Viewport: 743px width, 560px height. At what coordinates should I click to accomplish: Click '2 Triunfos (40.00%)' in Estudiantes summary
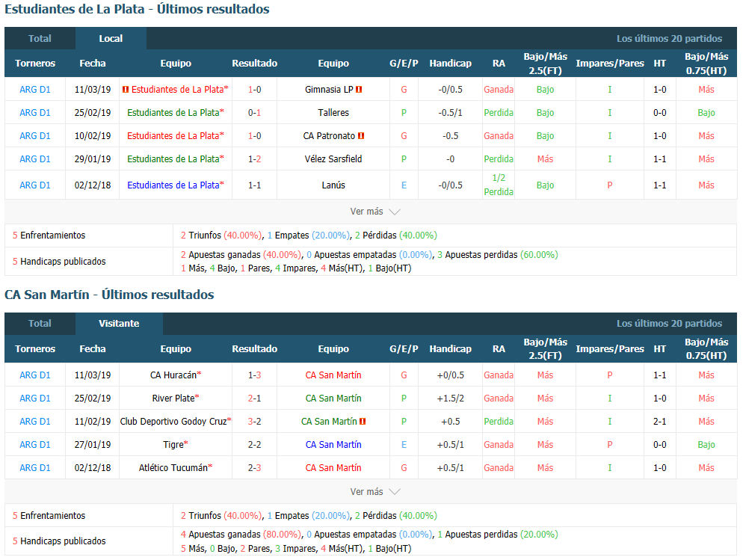tap(221, 236)
